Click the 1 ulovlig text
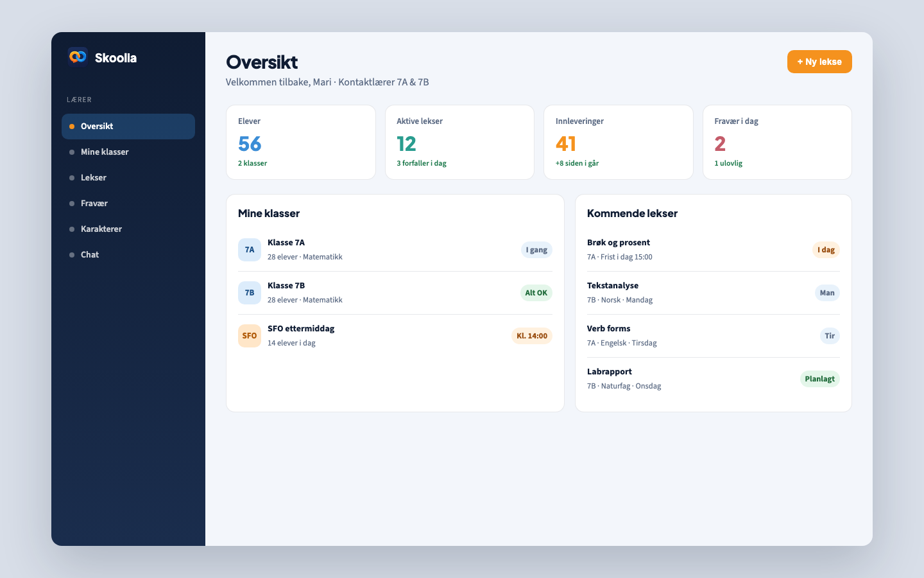Viewport: 924px width, 578px height. click(728, 163)
